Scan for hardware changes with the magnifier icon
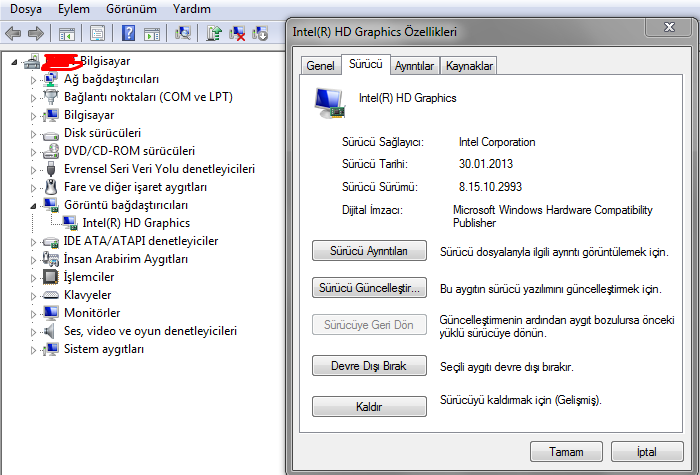Viewport: 700px width, 475px height. tap(183, 33)
